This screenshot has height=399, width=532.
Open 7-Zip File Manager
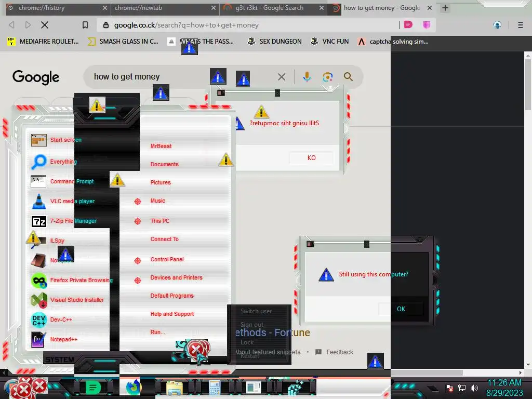[64, 221]
